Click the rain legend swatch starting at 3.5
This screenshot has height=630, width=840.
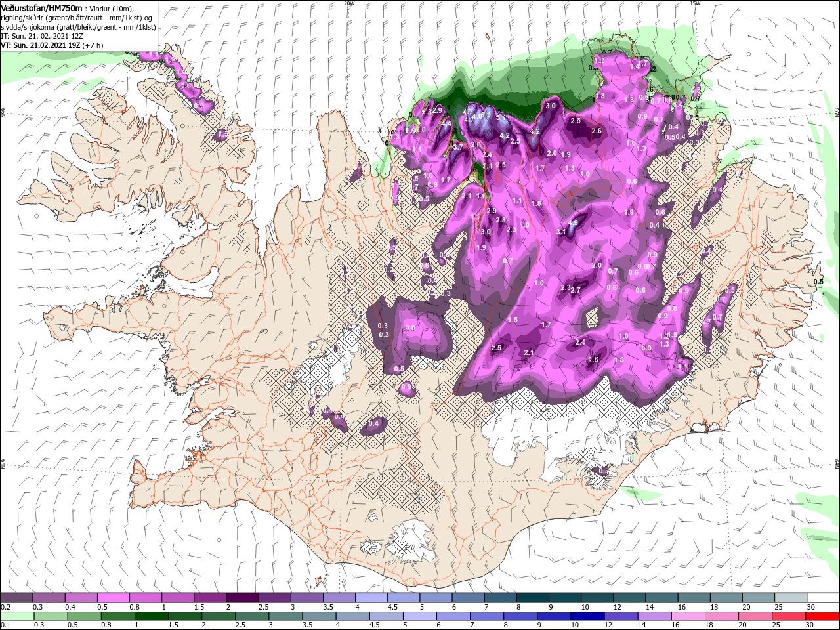click(x=319, y=616)
